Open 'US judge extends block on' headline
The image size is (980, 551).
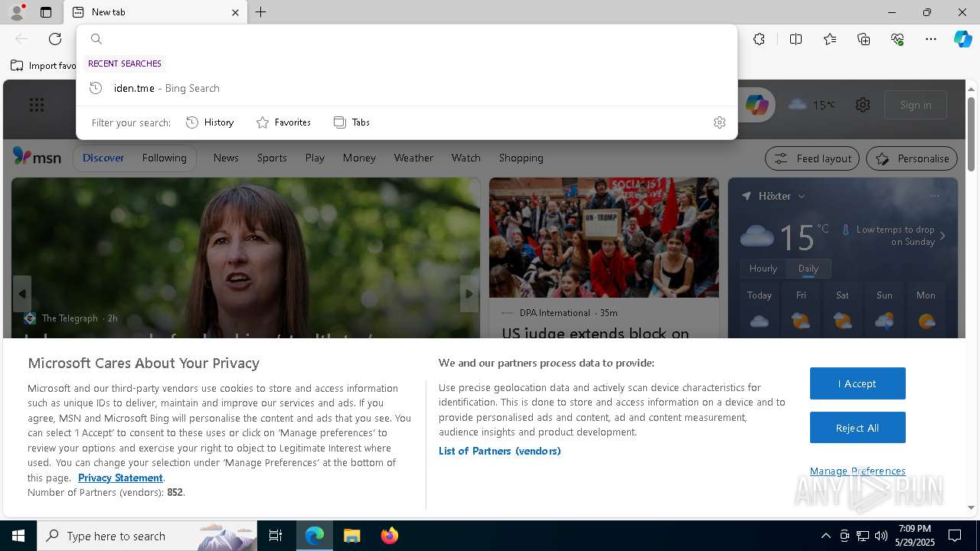(x=596, y=333)
